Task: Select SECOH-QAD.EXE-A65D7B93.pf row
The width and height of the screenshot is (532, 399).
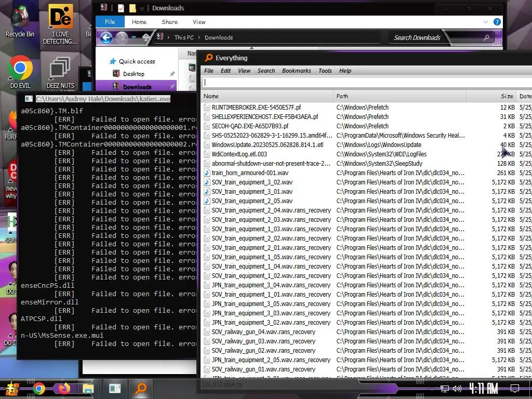Action: click(x=367, y=126)
